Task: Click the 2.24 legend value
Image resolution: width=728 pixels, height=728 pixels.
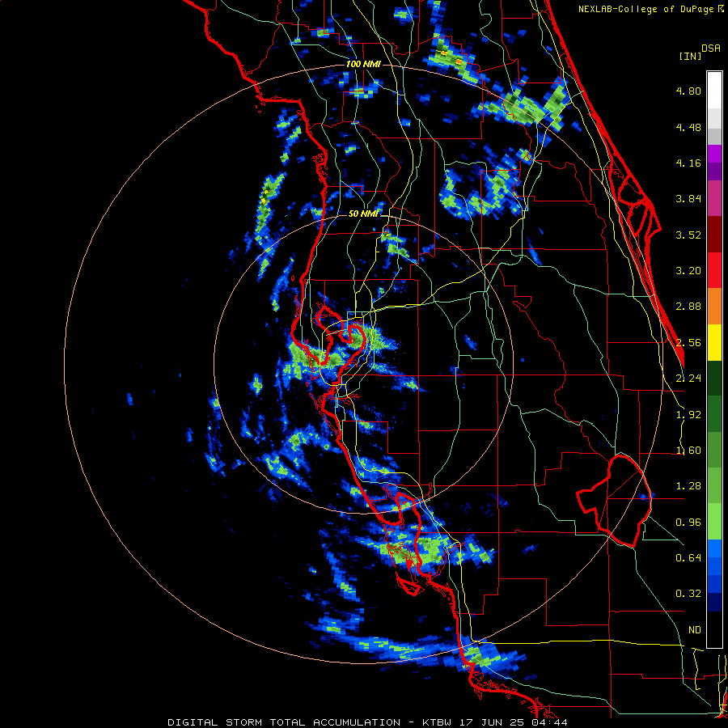Action: (x=688, y=379)
